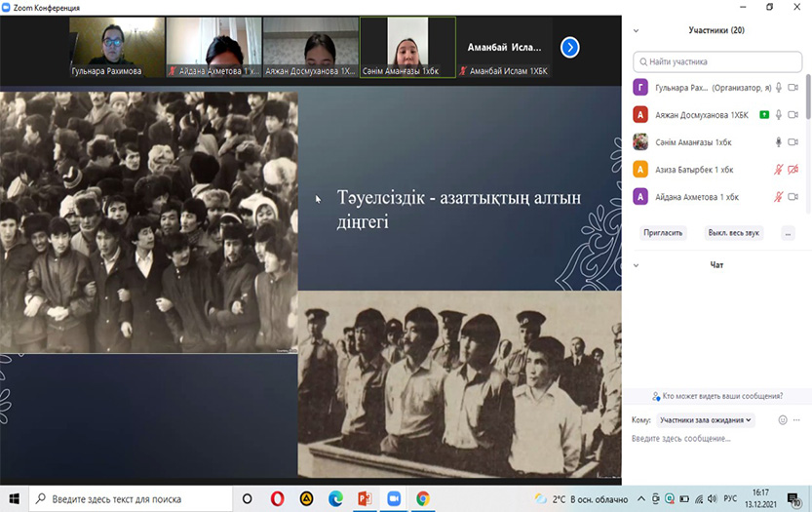This screenshot has height=512, width=812.
Task: Click the Пригласить button
Action: pos(664,233)
